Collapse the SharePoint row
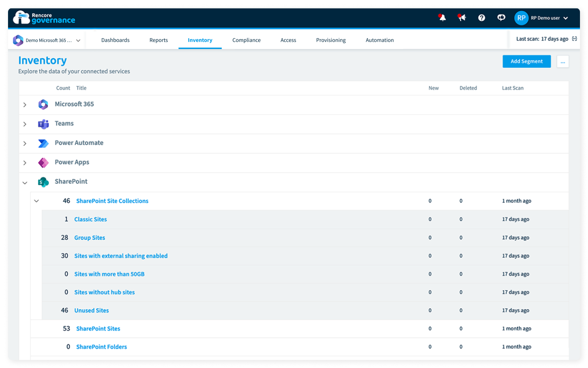This screenshot has height=368, width=588. pos(25,183)
